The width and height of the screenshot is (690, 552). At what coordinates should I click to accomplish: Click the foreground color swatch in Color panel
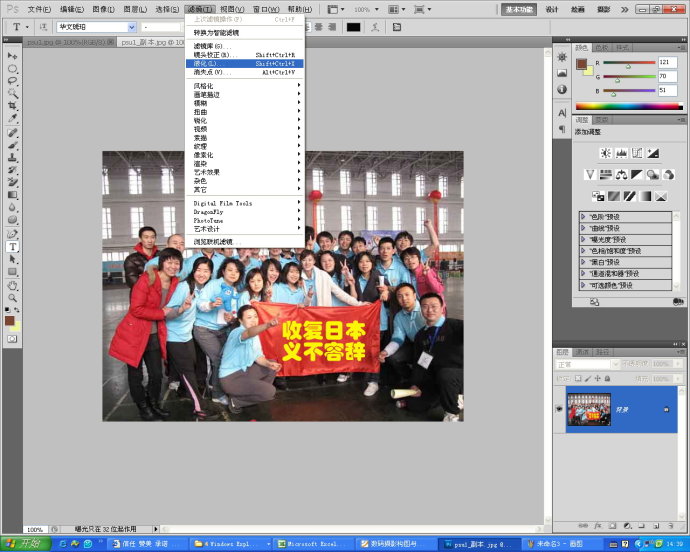pos(581,64)
